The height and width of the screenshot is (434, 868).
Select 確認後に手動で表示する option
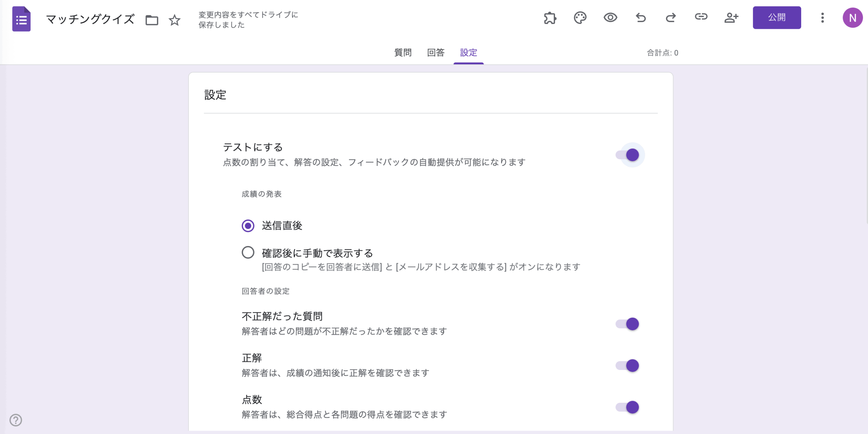pyautogui.click(x=248, y=252)
